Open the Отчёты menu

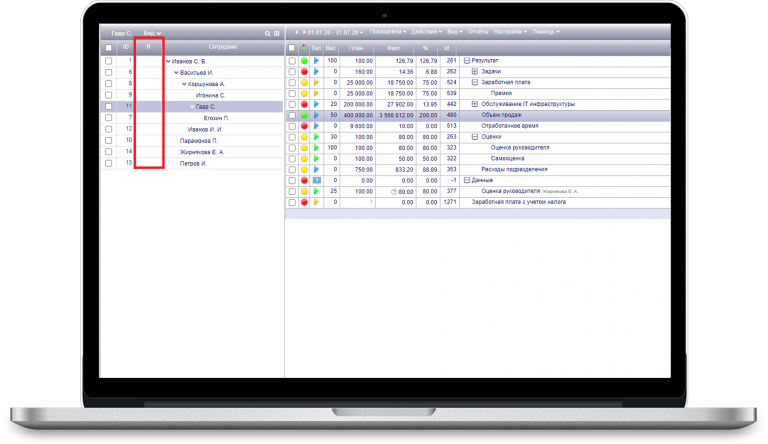(478, 32)
